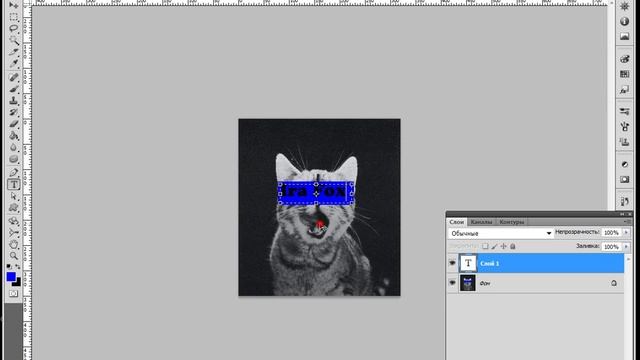Open the Заливка slider arrow
The height and width of the screenshot is (360, 640).
tap(626, 247)
